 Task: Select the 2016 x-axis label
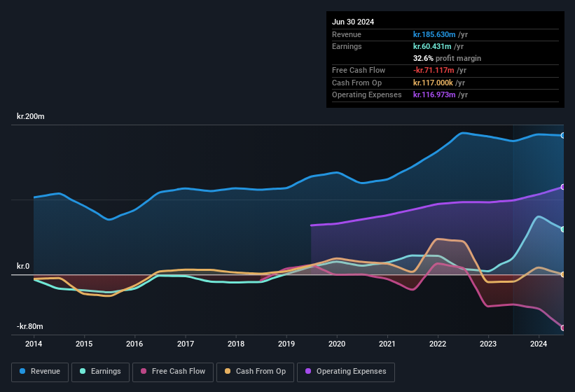134,344
